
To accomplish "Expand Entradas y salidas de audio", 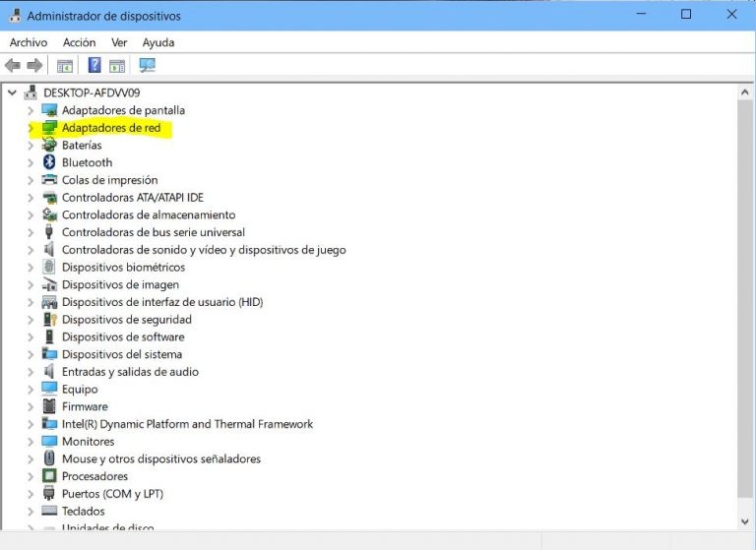I will 31,372.
